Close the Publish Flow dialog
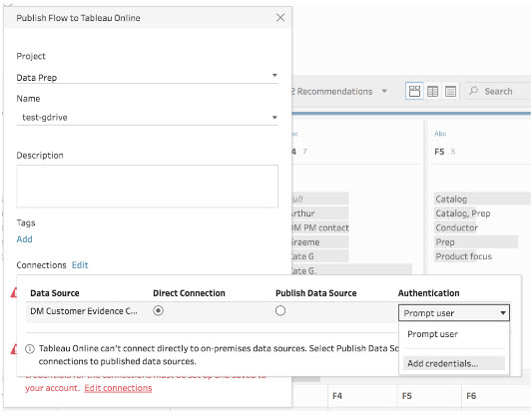This screenshot has width=532, height=415. (280, 18)
